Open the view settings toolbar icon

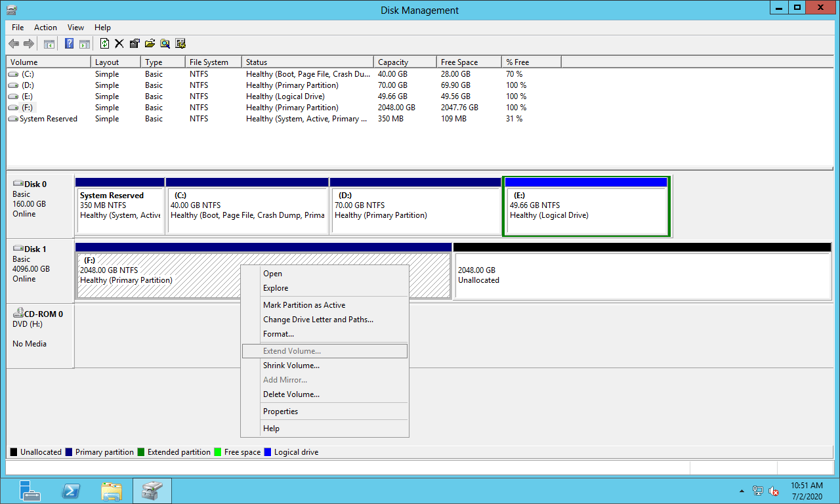[x=180, y=44]
